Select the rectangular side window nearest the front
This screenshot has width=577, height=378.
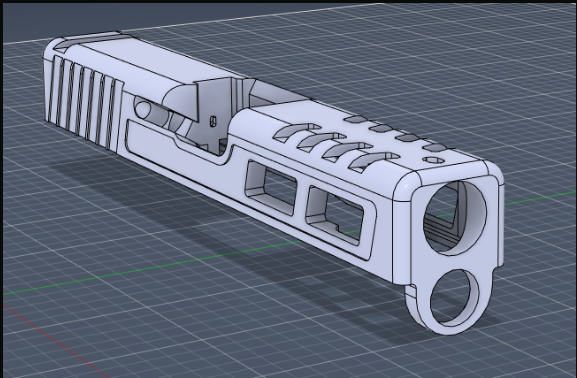click(334, 215)
